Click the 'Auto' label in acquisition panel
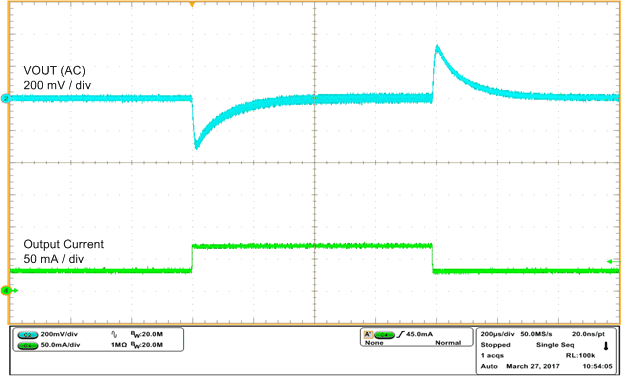Screen dimensions: 625x376 [489, 366]
